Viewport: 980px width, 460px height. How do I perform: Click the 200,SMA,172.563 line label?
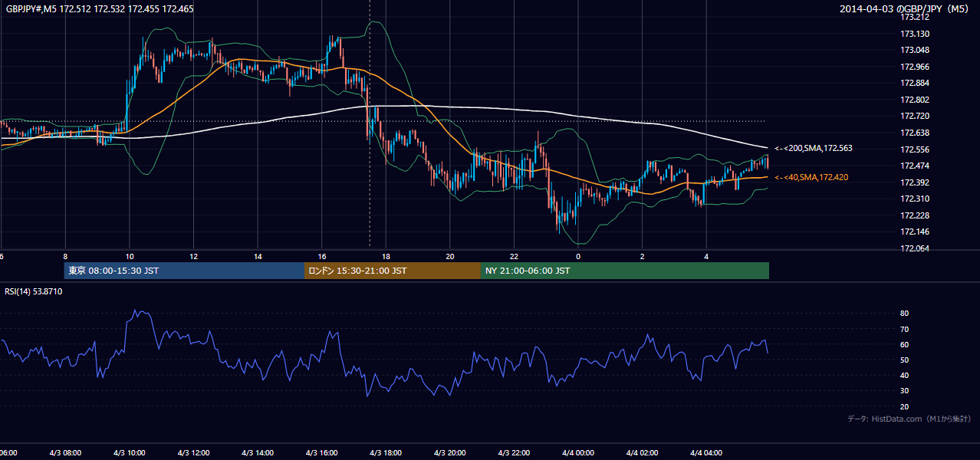(813, 149)
